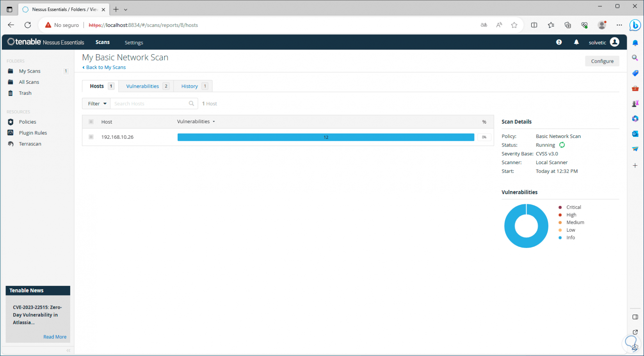Open the Edge favorites list icon
644x356 pixels.
click(551, 25)
